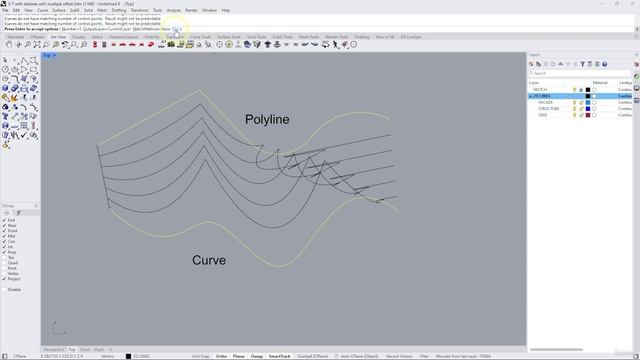Image resolution: width=640 pixels, height=360 pixels.
Task: Select the Text tool
Action: tap(5, 116)
